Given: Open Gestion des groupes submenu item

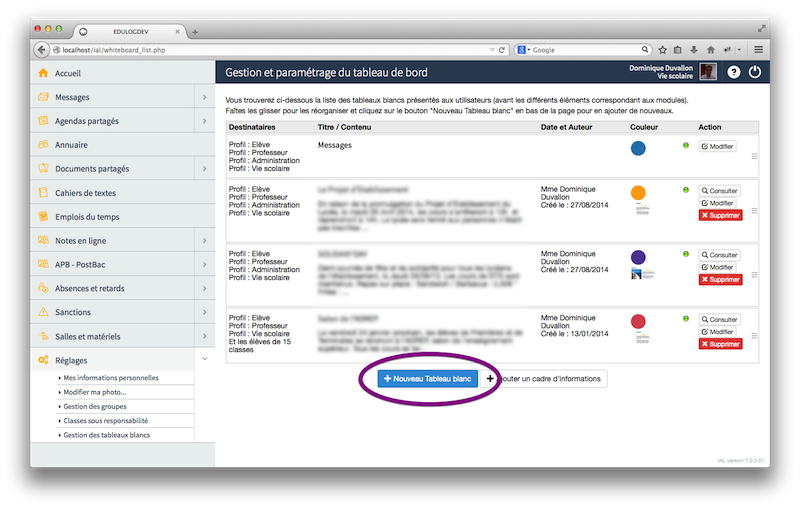Looking at the screenshot, I should tap(94, 406).
